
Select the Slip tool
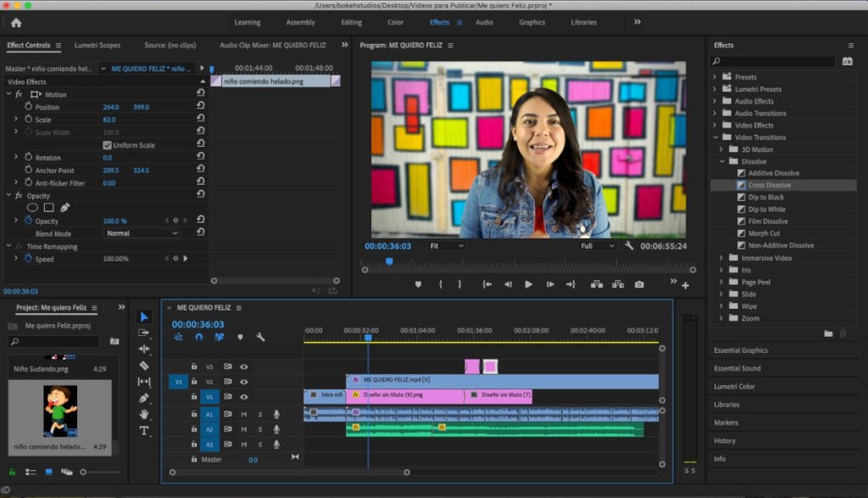pos(144,382)
